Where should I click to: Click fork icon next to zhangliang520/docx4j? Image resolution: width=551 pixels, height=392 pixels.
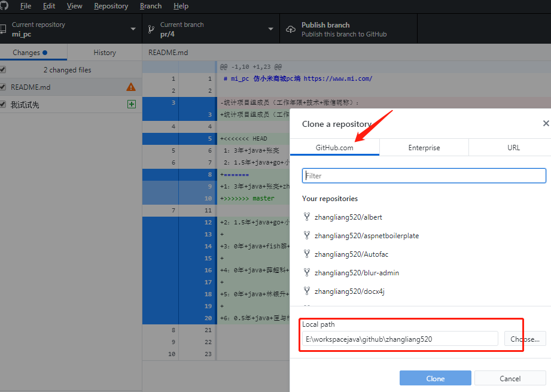point(307,291)
